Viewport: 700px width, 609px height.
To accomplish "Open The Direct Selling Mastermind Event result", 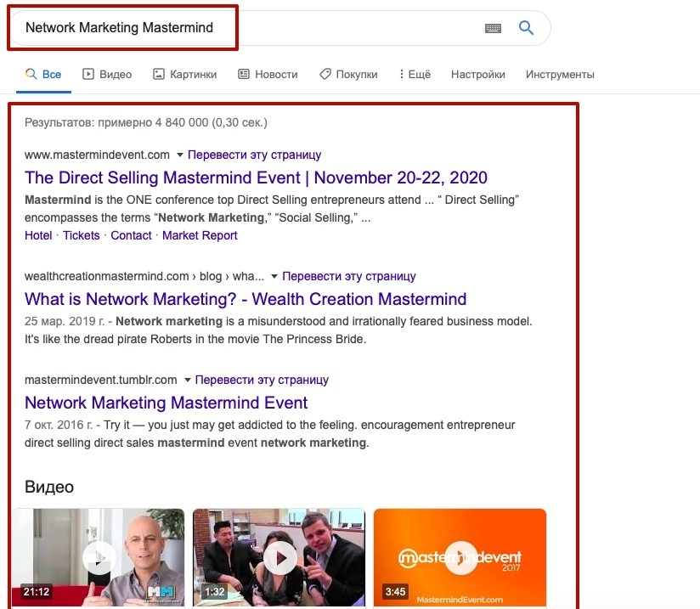I will [256, 178].
